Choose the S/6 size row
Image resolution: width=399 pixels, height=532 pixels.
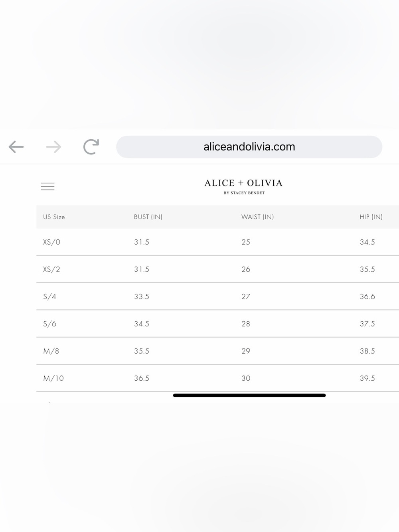tap(217, 324)
